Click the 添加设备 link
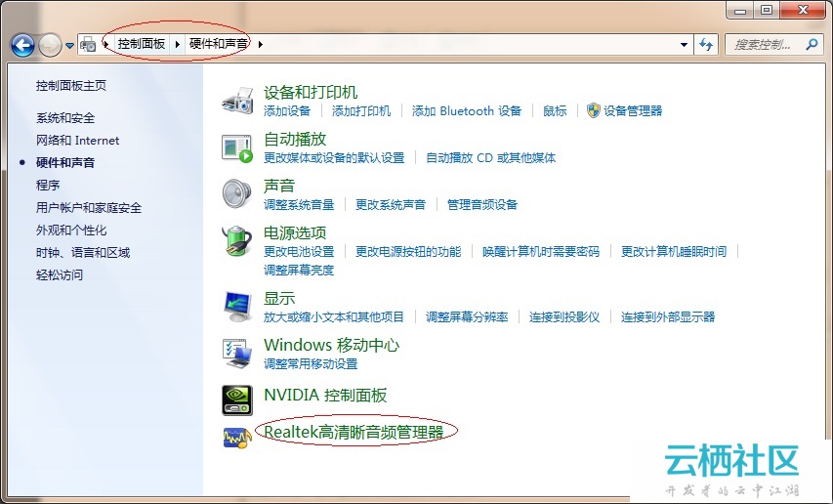The height and width of the screenshot is (504, 833). pyautogui.click(x=287, y=111)
